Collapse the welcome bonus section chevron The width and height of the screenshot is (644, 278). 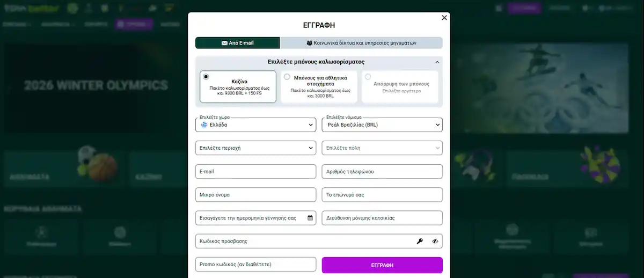tap(437, 62)
